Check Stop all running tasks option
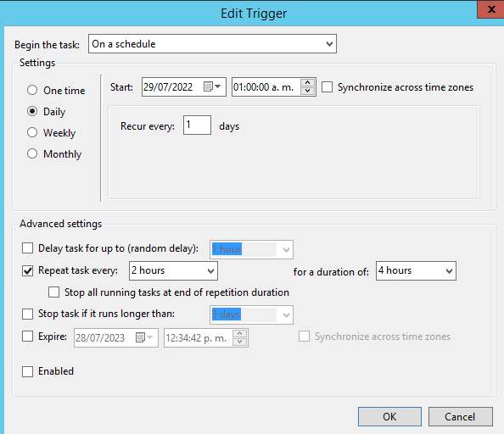Screen dimensions: 504x434 pos(53,292)
